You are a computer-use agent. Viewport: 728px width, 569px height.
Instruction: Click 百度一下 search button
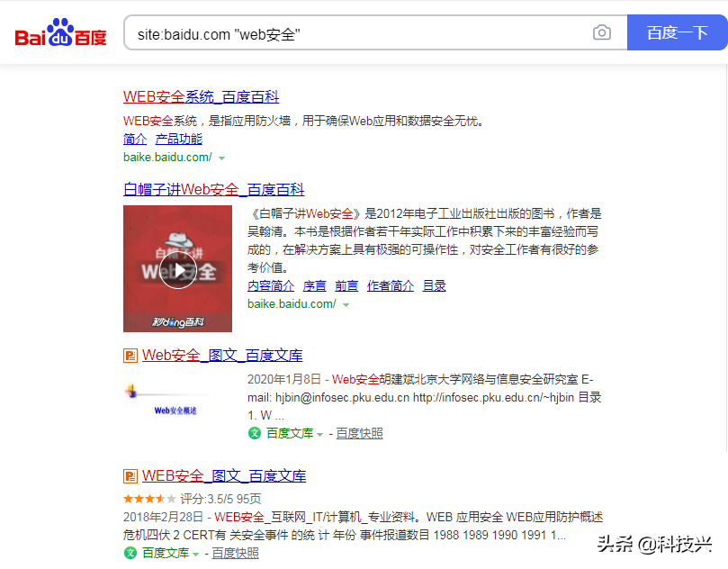pyautogui.click(x=678, y=32)
